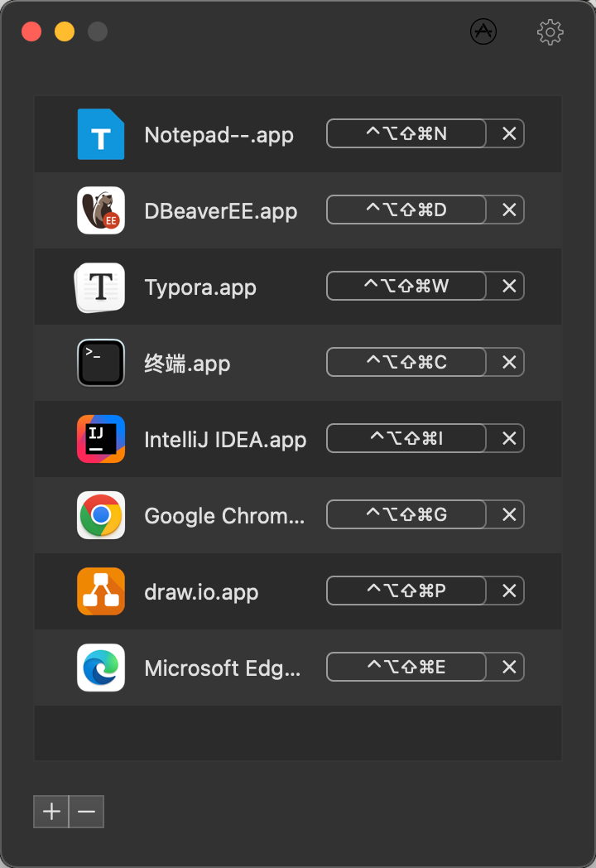596x868 pixels.
Task: Select the Microsoft Edge row label
Action: [x=223, y=668]
